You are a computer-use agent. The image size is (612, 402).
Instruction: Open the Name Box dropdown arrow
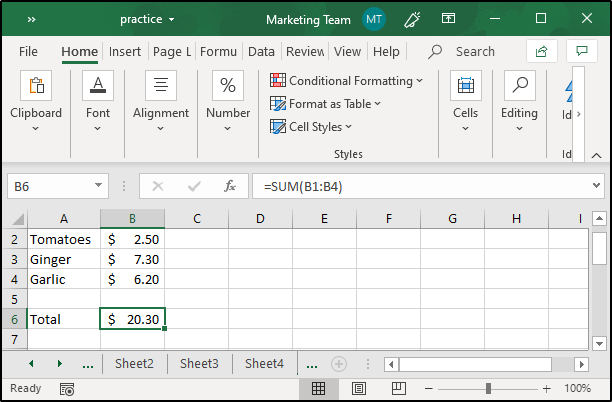(98, 186)
